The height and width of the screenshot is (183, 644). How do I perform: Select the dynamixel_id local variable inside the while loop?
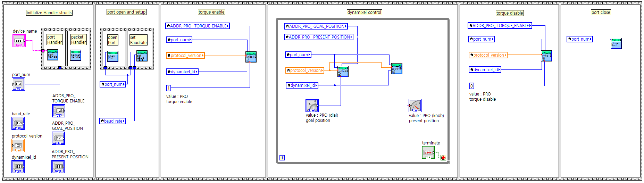click(302, 85)
